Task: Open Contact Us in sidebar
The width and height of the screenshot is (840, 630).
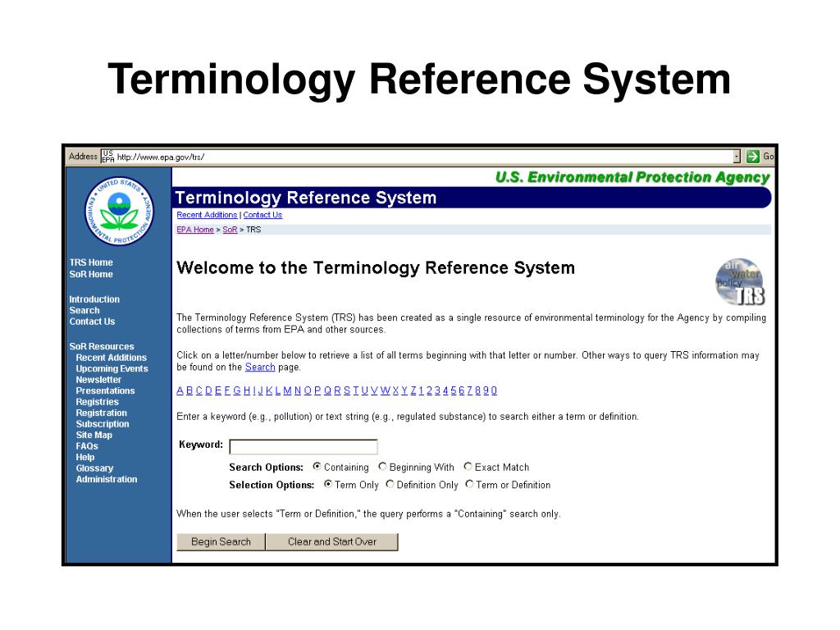Action: (x=92, y=322)
